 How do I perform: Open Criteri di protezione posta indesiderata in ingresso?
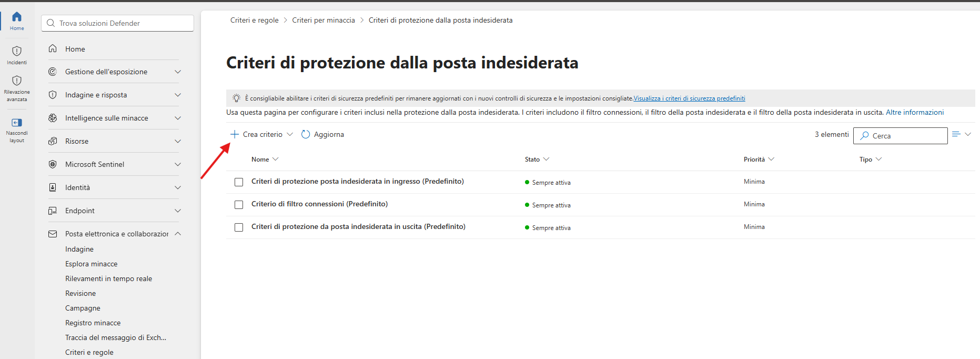[358, 181]
